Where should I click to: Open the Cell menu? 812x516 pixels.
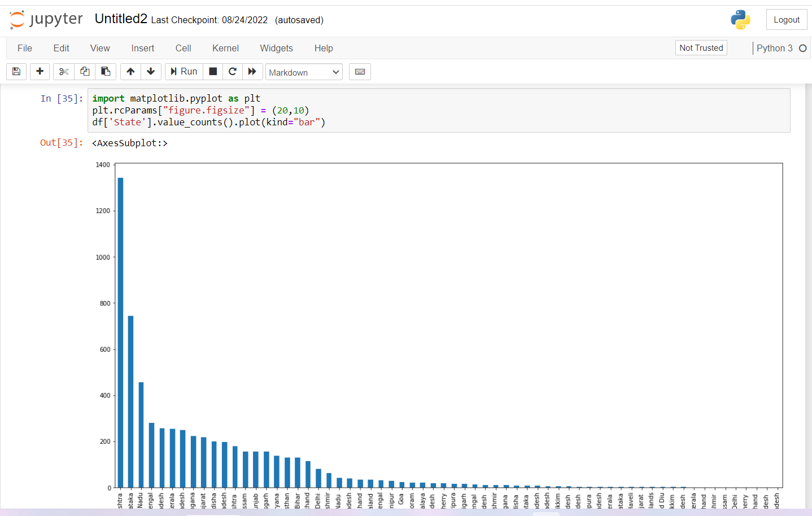pos(183,48)
